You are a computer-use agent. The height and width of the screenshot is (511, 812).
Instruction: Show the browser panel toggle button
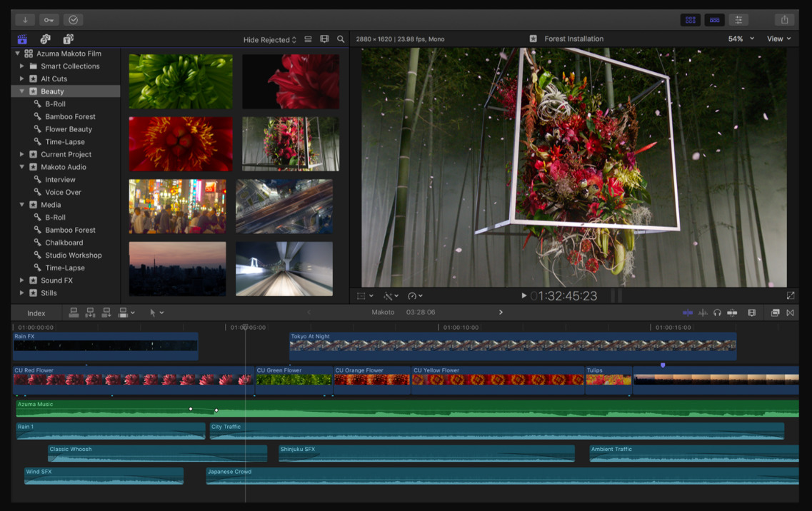point(691,20)
